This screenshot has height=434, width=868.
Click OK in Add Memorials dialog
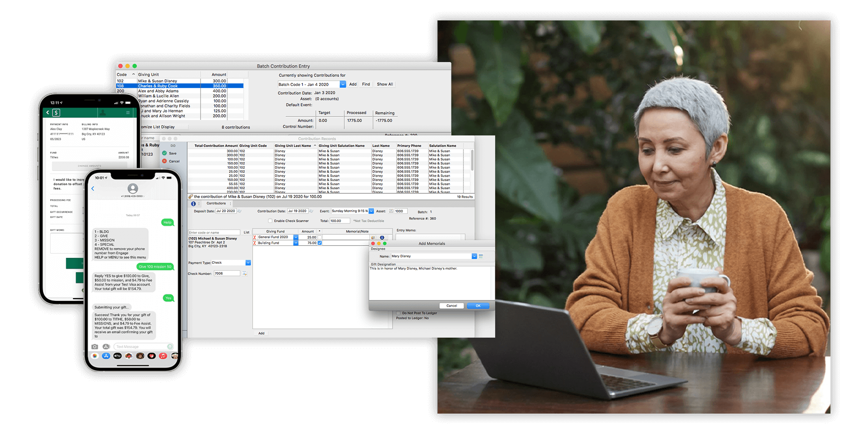click(478, 306)
